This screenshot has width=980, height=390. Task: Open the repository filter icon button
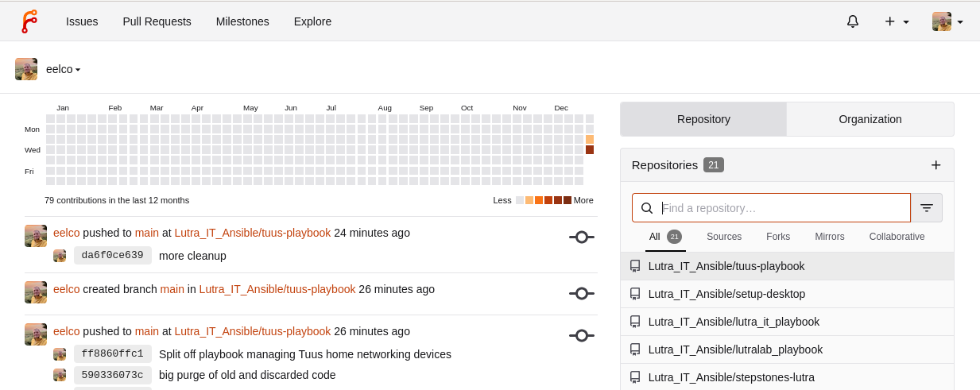point(927,208)
